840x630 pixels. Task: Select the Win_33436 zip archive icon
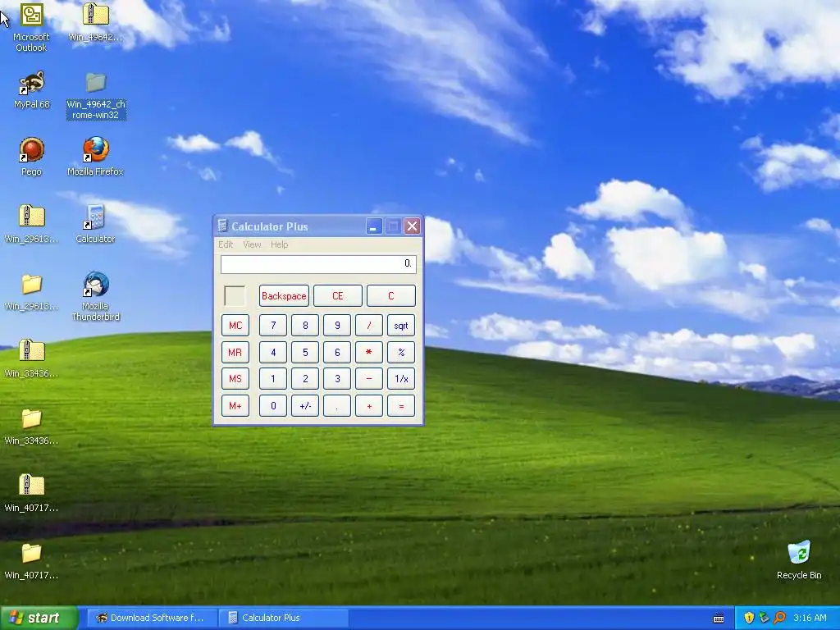coord(31,358)
